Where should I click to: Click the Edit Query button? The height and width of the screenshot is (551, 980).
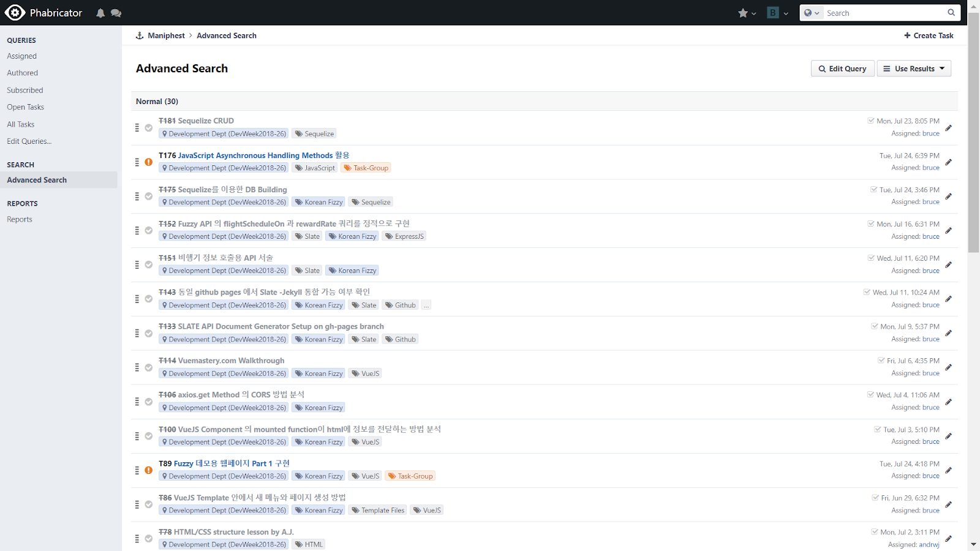tap(842, 69)
